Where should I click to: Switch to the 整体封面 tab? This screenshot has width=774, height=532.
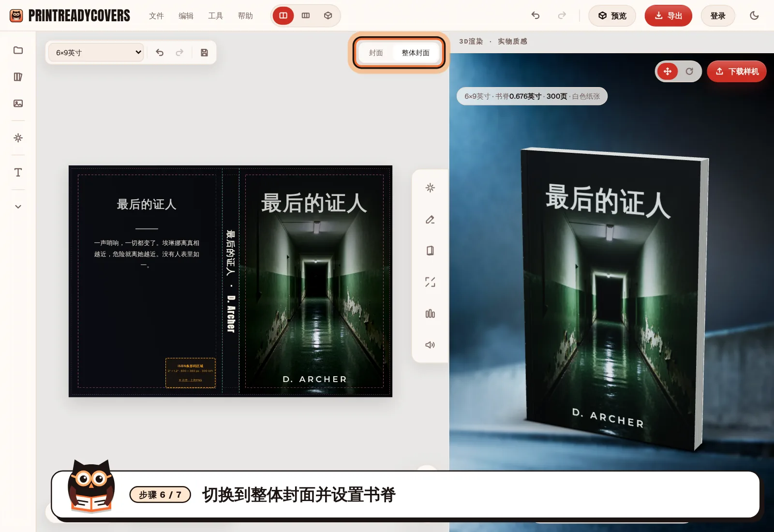(416, 53)
